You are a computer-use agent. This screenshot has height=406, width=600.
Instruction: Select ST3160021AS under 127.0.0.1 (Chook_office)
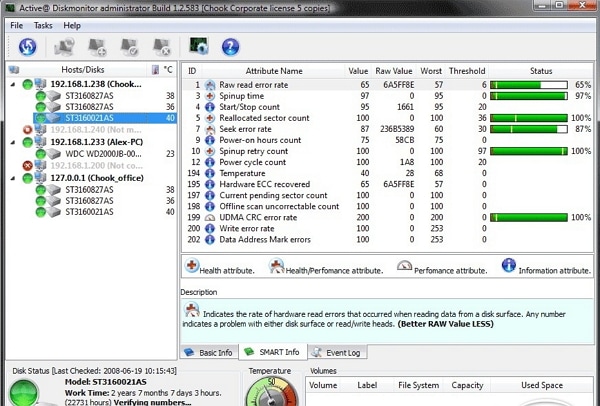(x=89, y=212)
